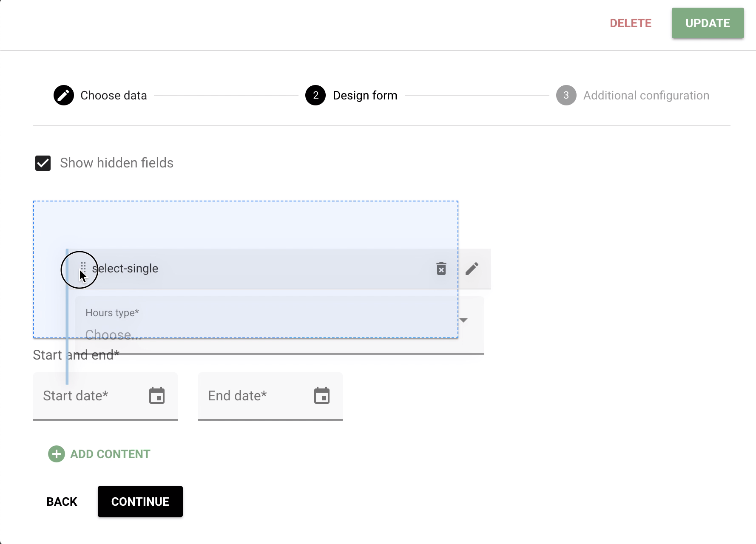
Task: Open the Hours type dropdown arrow
Action: pos(463,321)
